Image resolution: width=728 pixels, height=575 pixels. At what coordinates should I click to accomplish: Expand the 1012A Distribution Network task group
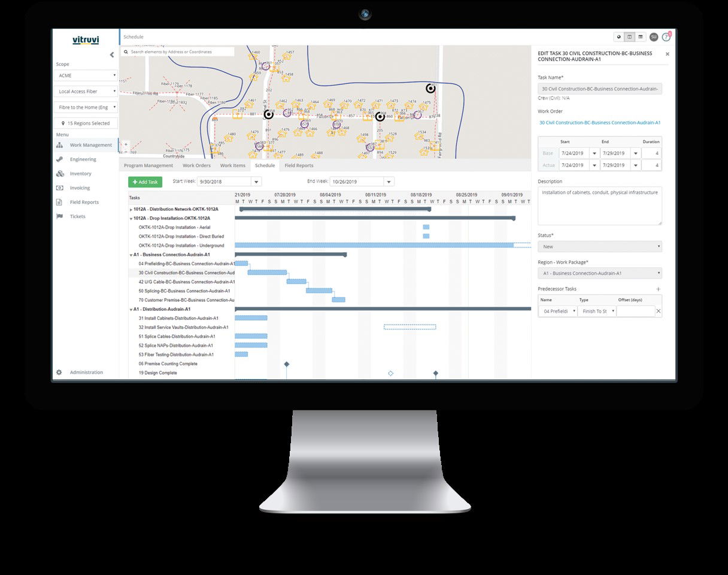point(132,209)
